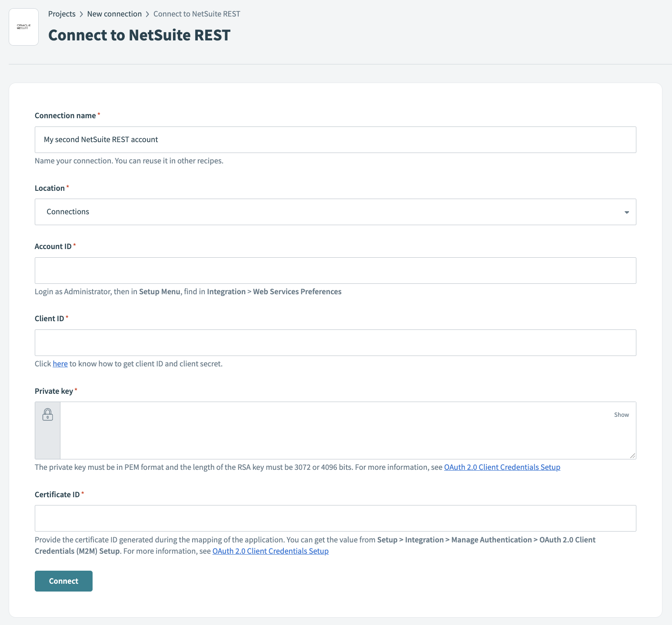Viewport: 672px width, 625px height.
Task: Navigate to New connection breadcrumb
Action: 114,14
